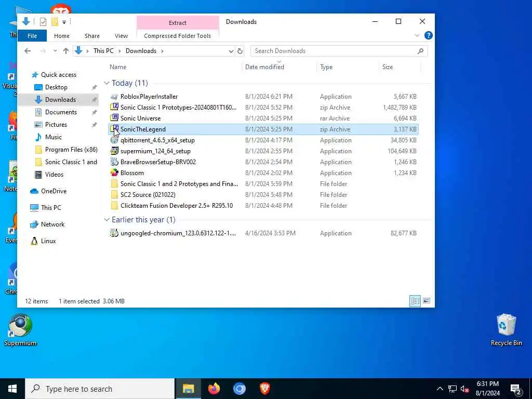The image size is (532, 399).
Task: Select Network in the navigation pane
Action: click(52, 224)
